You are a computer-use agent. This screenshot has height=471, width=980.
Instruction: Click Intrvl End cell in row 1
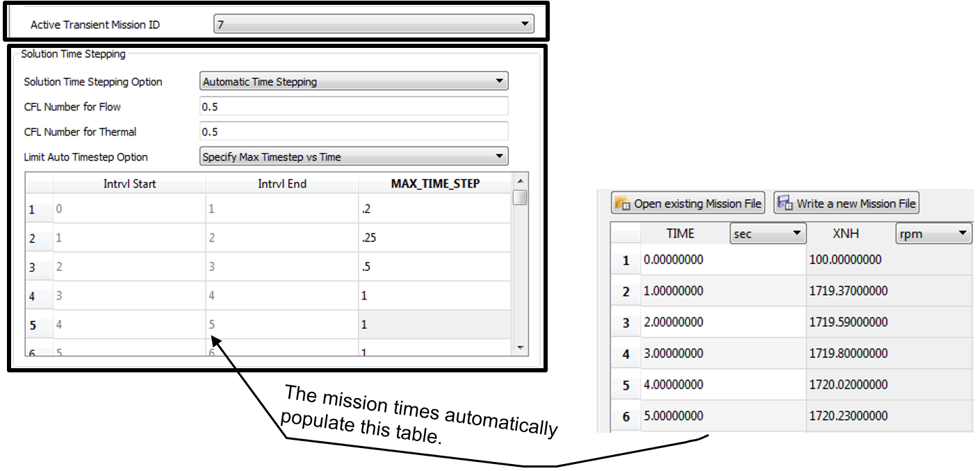click(x=282, y=208)
